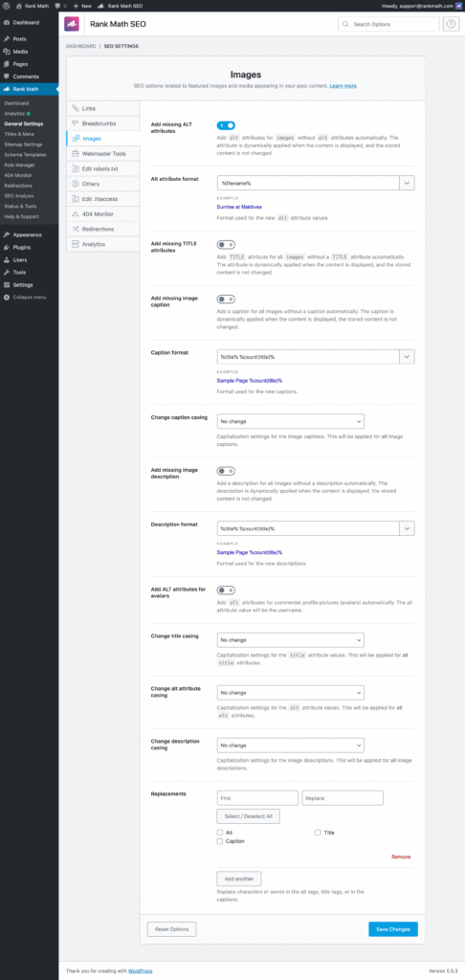
Task: Enable Add missing image description toggle
Action: click(x=226, y=471)
